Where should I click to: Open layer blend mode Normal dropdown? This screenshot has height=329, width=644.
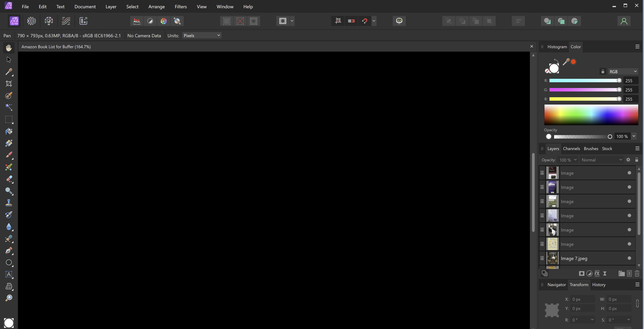(x=602, y=160)
